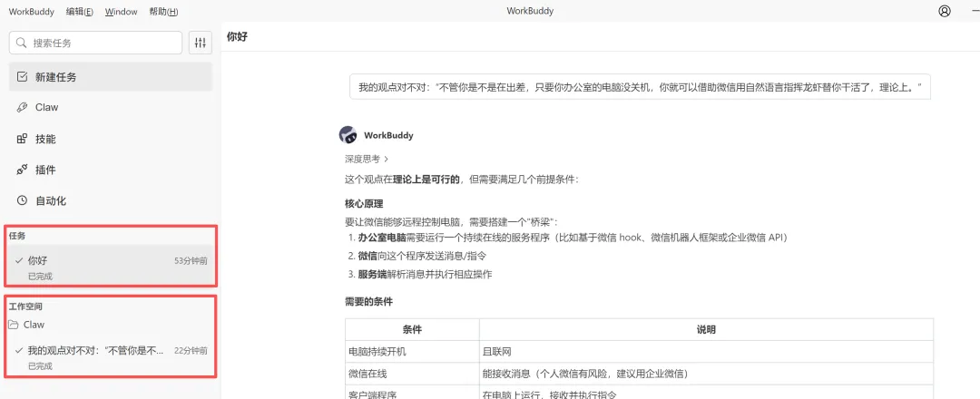980x399 pixels.
Task: Click the 你好 task checkmark icon
Action: coord(19,261)
